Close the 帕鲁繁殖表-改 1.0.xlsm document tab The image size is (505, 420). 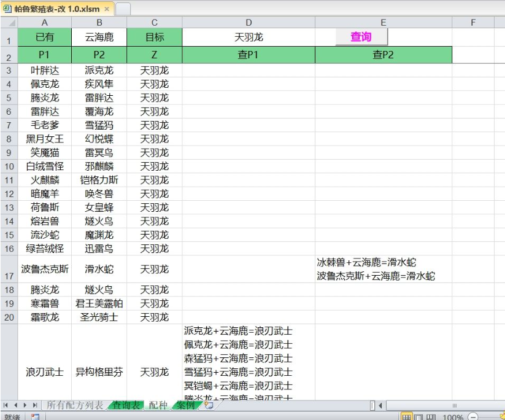click(107, 9)
